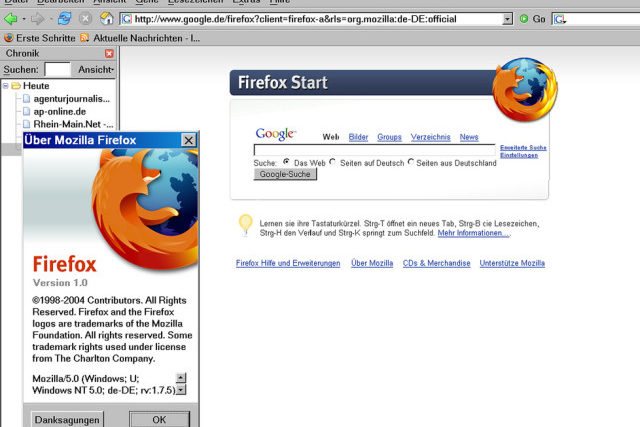Open ap-online.de history entry
640x427 pixels.
(60, 111)
